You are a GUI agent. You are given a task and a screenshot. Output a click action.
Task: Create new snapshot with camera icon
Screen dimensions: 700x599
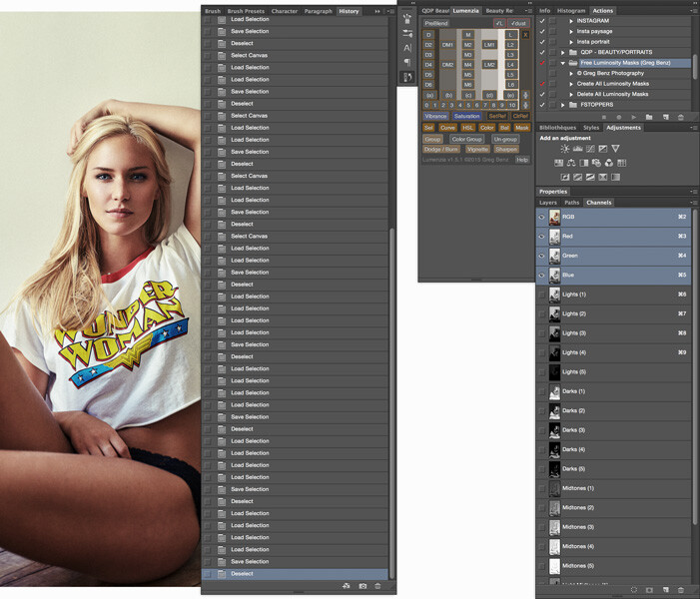tap(362, 586)
